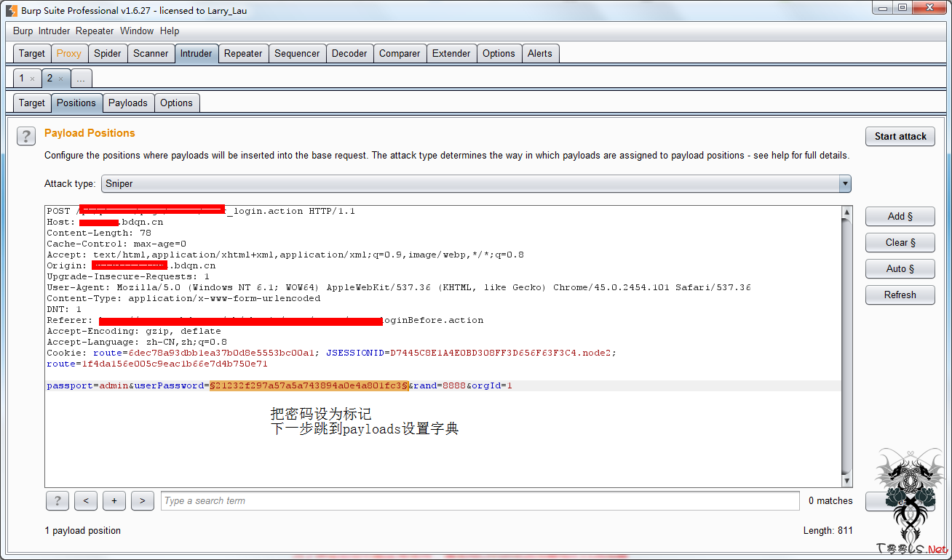Switch to the Comparer tab
The width and height of the screenshot is (952, 560).
coord(400,53)
